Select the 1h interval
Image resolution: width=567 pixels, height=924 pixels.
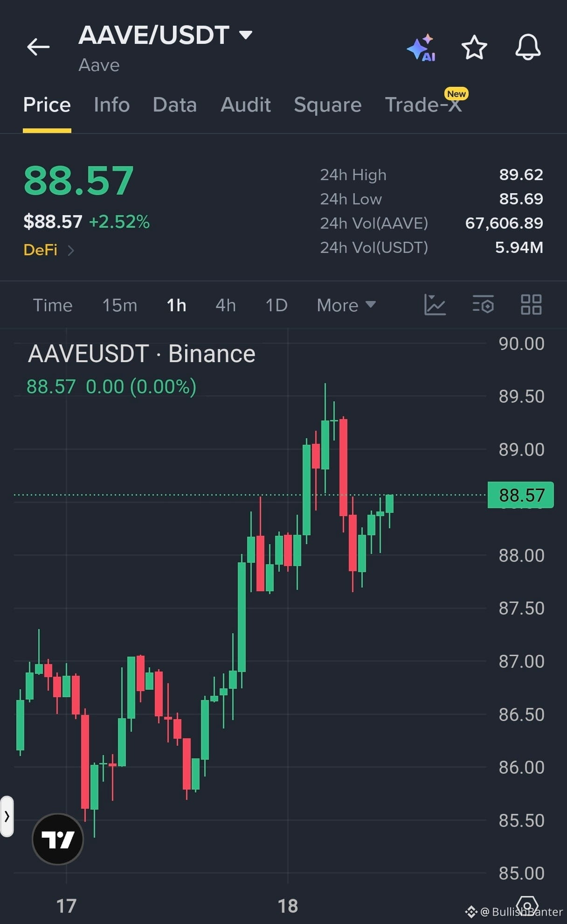(x=176, y=305)
